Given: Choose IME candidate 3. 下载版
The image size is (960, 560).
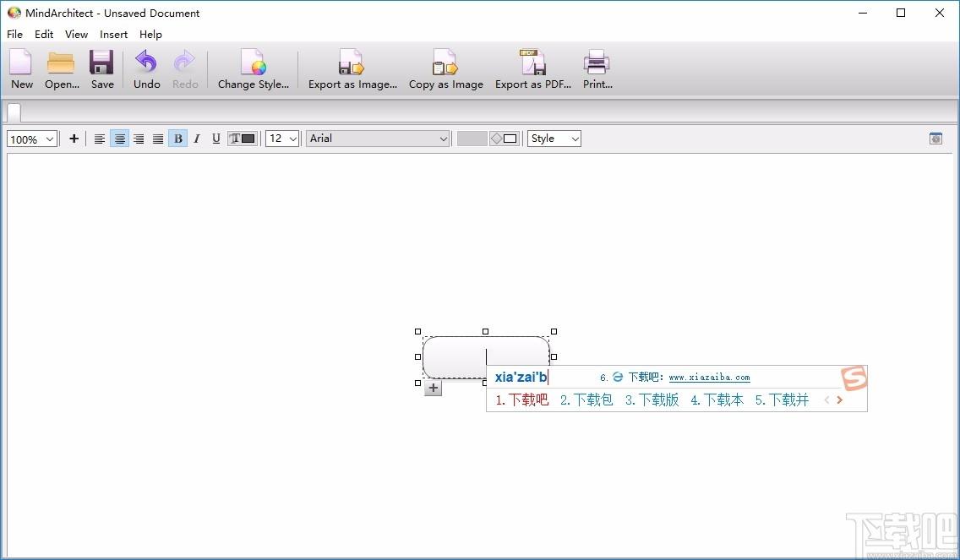Looking at the screenshot, I should [652, 400].
